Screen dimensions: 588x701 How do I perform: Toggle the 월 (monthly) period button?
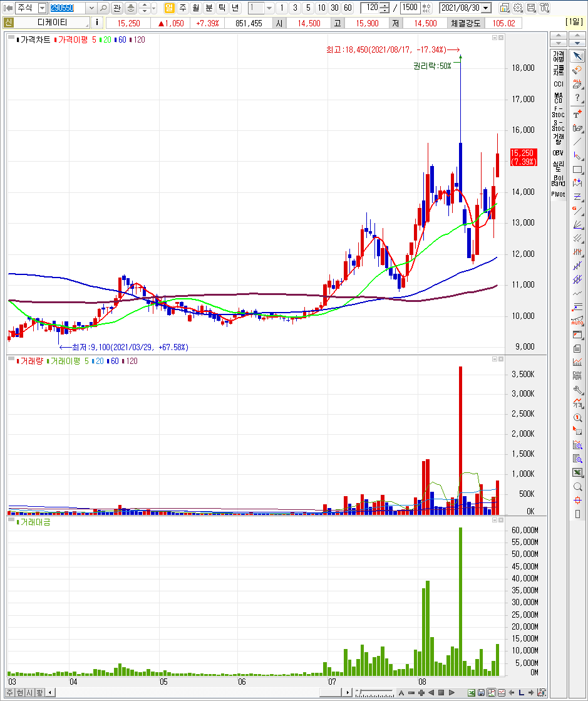(x=196, y=8)
